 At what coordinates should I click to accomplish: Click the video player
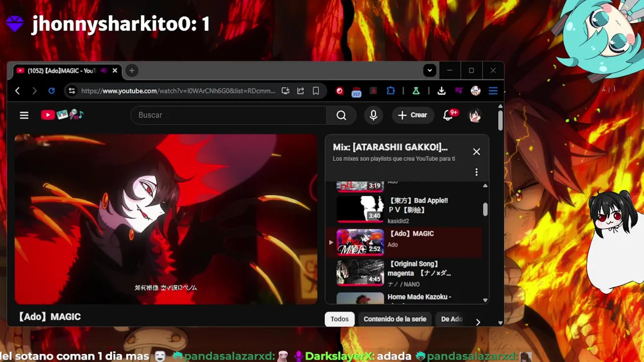pyautogui.click(x=166, y=219)
